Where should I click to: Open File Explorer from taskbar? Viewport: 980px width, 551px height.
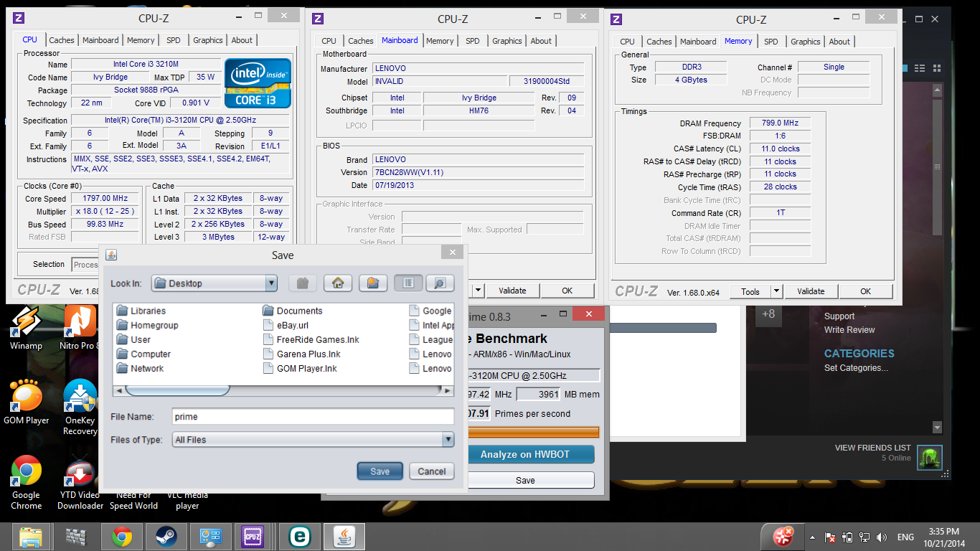[x=31, y=536]
